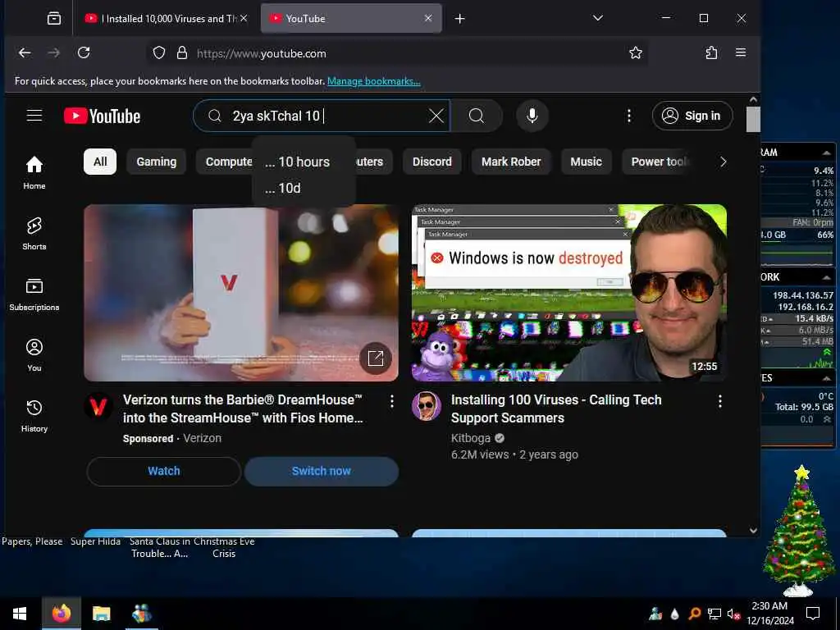Open File Explorer from the taskbar
Image resolution: width=840 pixels, height=630 pixels.
(101, 614)
